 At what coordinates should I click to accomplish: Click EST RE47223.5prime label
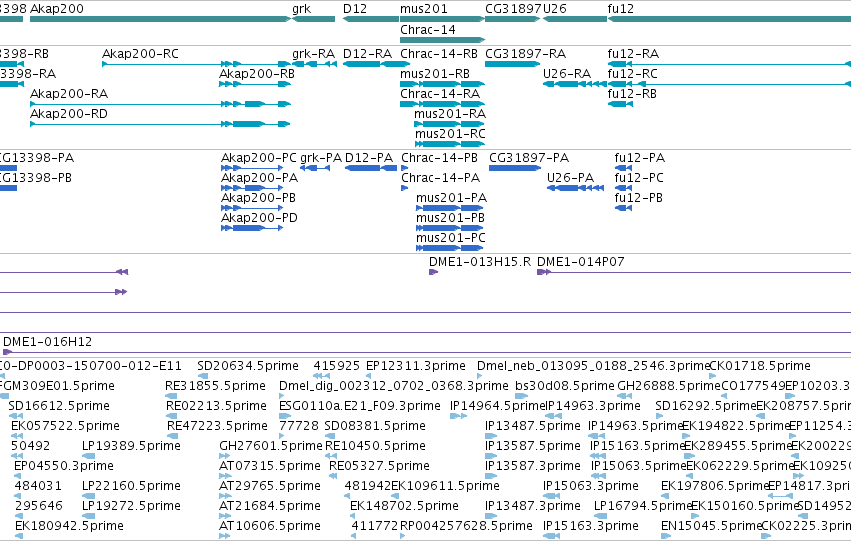[x=218, y=426]
